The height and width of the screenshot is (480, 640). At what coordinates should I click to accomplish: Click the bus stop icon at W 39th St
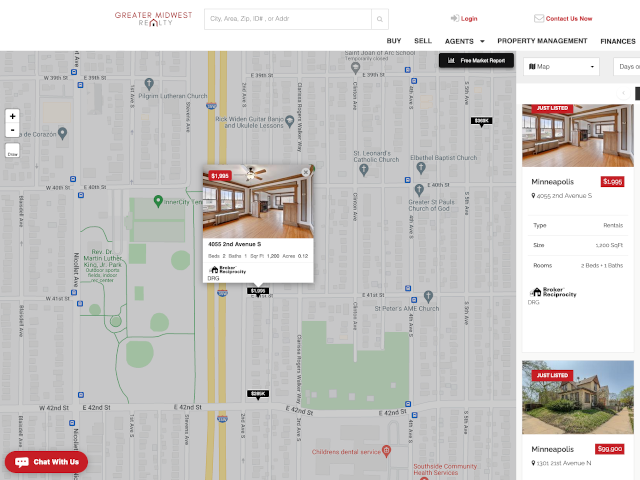point(74,72)
